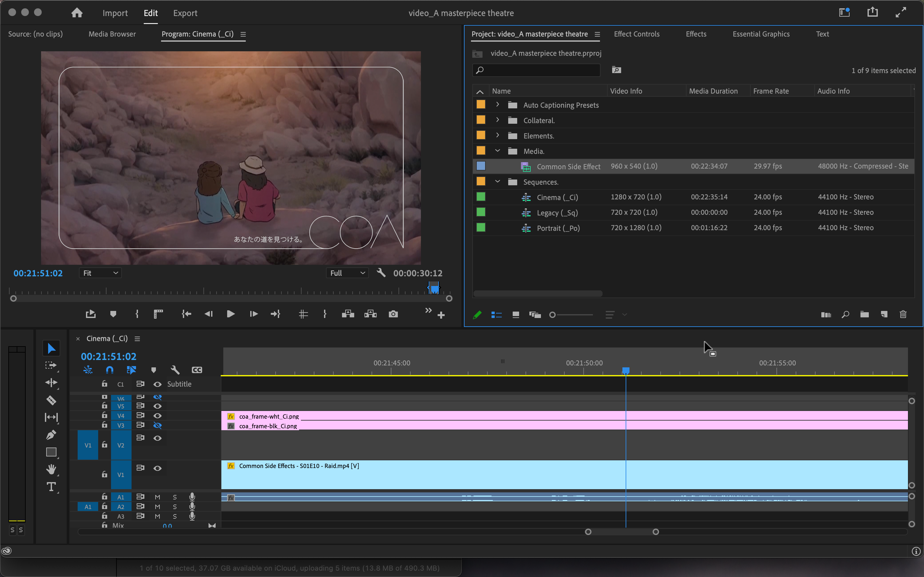Select the Type tool

[x=51, y=487]
